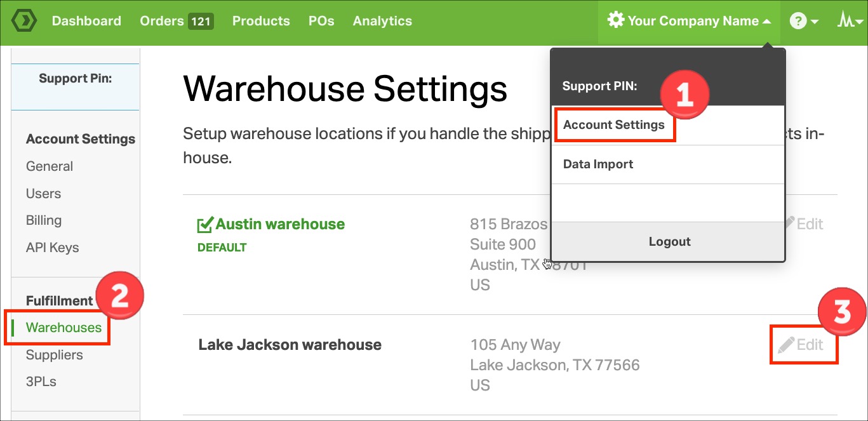Click the Lake Jackson warehouse name
This screenshot has height=421, width=868.
tap(290, 345)
